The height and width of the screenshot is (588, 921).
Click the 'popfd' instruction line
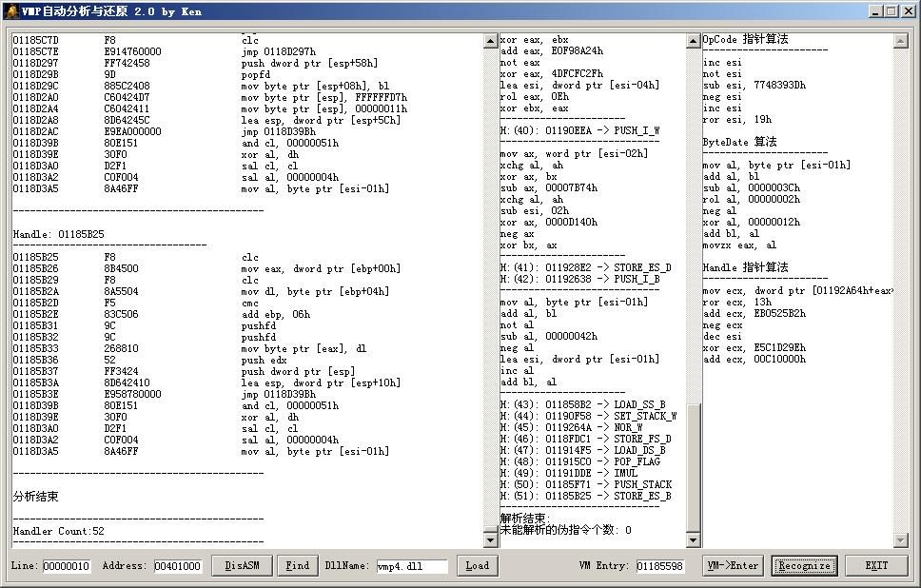tap(256, 74)
